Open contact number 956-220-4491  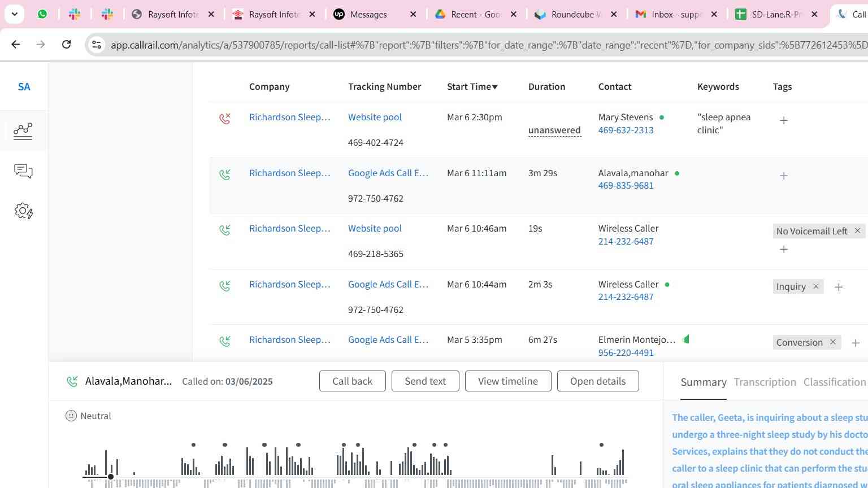tap(626, 352)
